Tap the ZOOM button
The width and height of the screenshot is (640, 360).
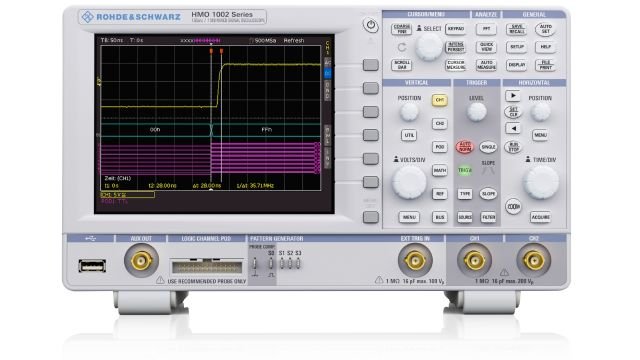point(513,207)
